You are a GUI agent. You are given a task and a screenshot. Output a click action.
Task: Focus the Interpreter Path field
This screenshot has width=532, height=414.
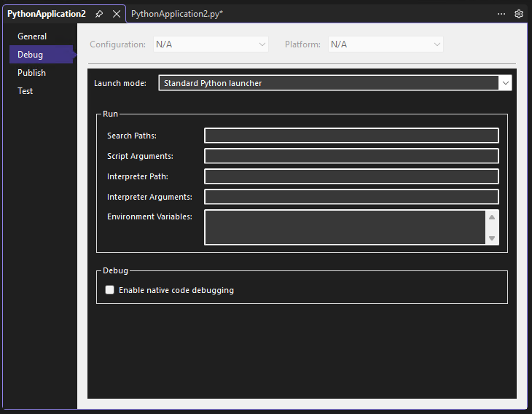[x=351, y=176]
